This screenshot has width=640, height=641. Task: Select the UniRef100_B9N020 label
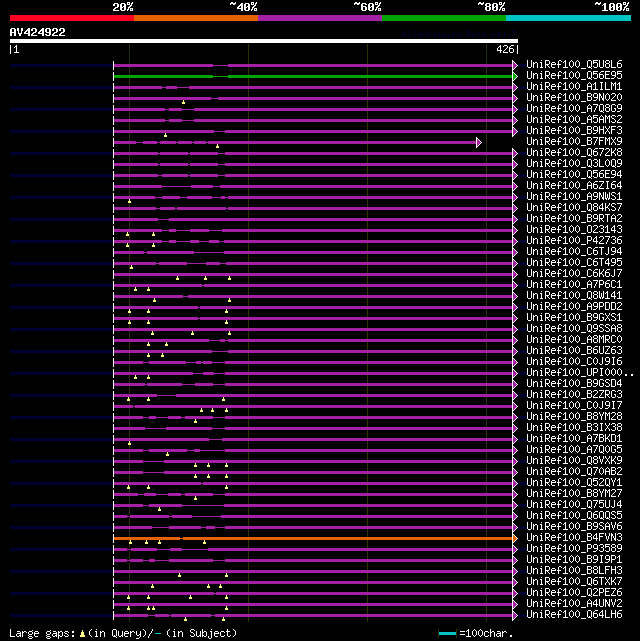574,98
